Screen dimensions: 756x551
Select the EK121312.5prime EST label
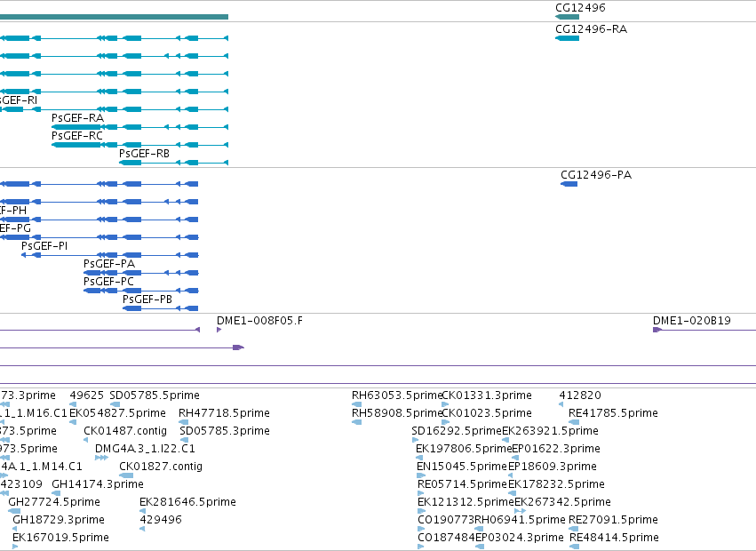click(466, 502)
